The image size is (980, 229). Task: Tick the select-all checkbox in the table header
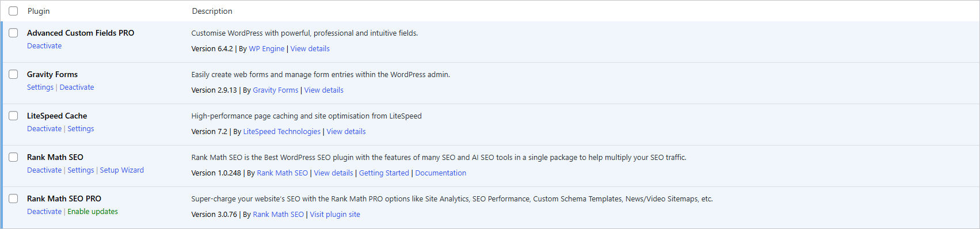pos(13,11)
